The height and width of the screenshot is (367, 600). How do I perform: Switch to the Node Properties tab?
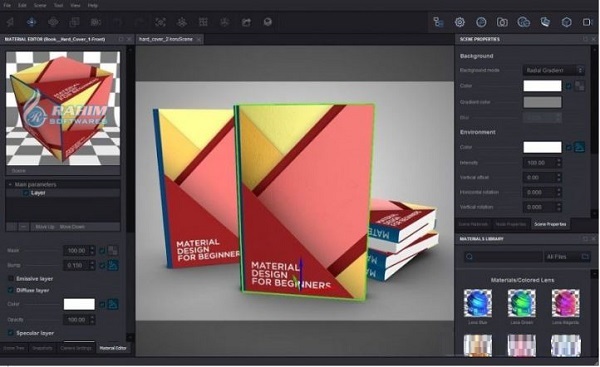(x=511, y=224)
